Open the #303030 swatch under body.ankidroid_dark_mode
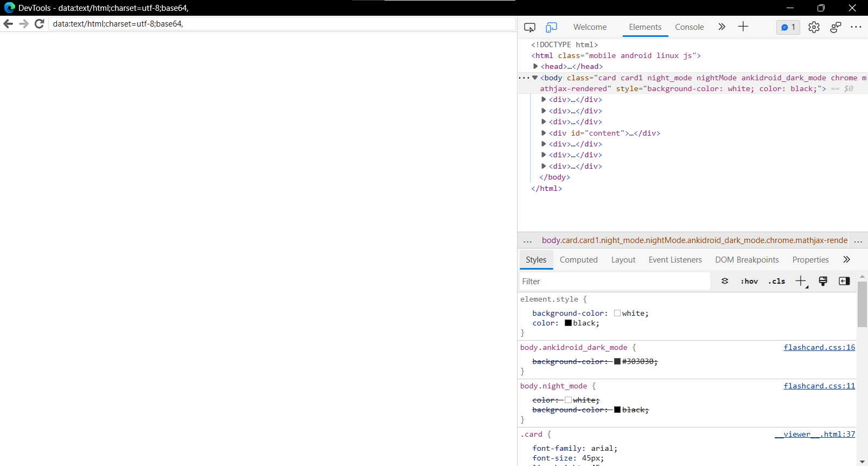The image size is (868, 466). (x=617, y=361)
